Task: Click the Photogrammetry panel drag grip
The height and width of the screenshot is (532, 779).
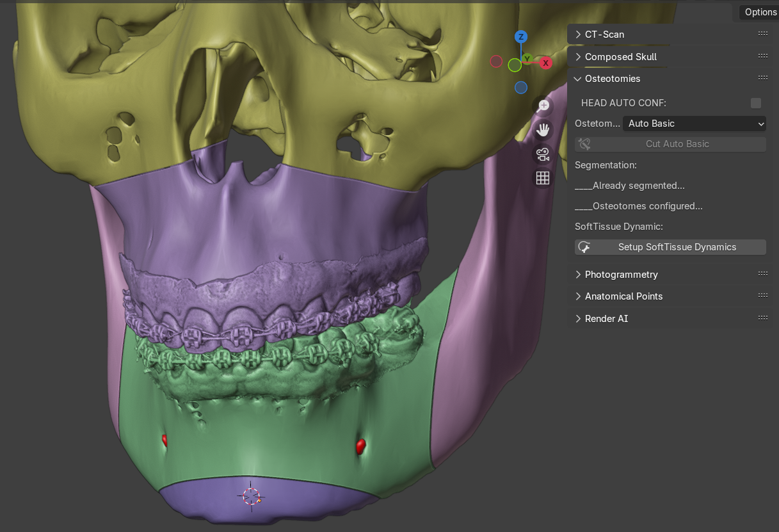Action: tap(762, 274)
